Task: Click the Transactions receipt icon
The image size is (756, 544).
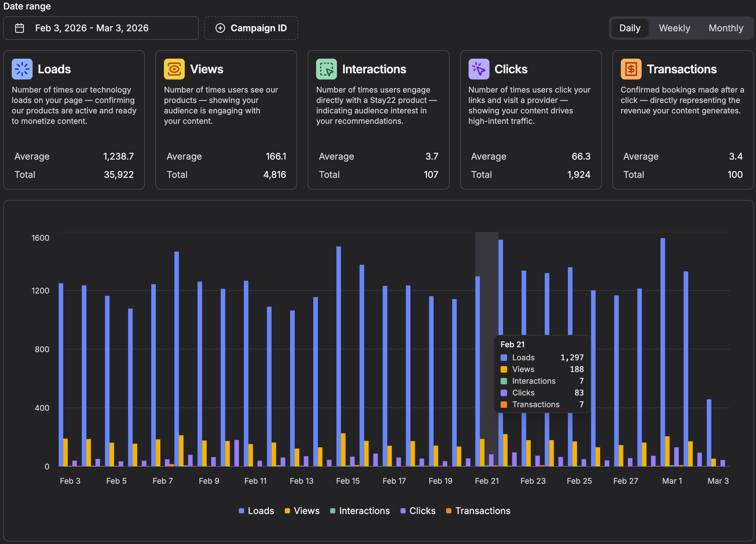Action: (631, 69)
